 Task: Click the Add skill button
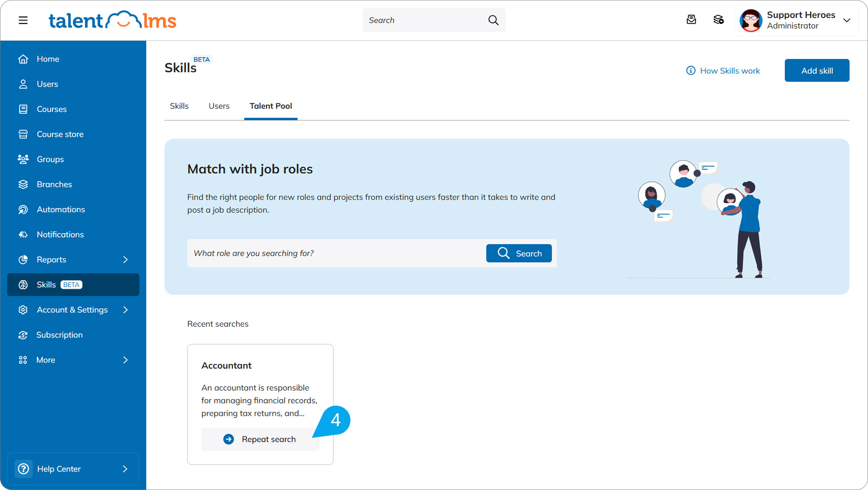coord(817,71)
